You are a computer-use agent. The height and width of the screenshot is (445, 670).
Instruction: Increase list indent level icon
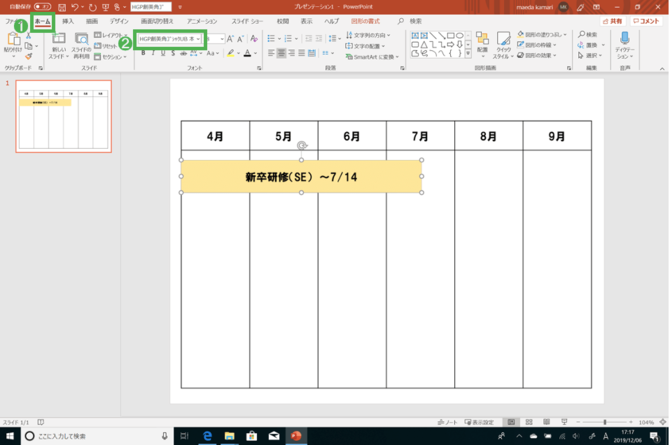point(319,38)
